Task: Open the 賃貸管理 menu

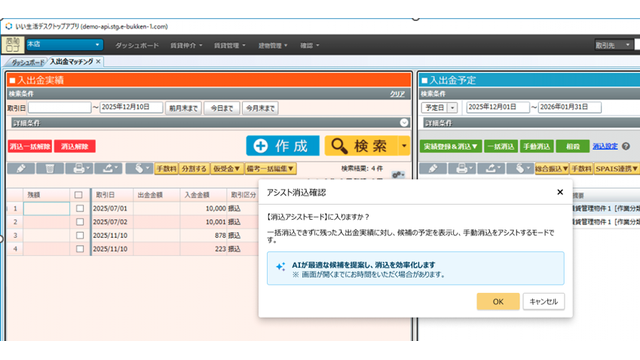Action: (229, 45)
